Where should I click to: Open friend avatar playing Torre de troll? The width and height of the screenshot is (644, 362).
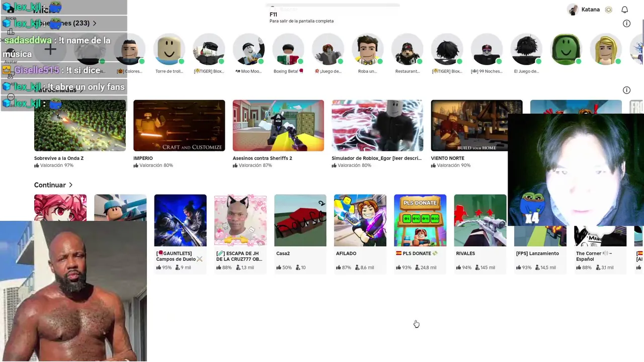[169, 49]
